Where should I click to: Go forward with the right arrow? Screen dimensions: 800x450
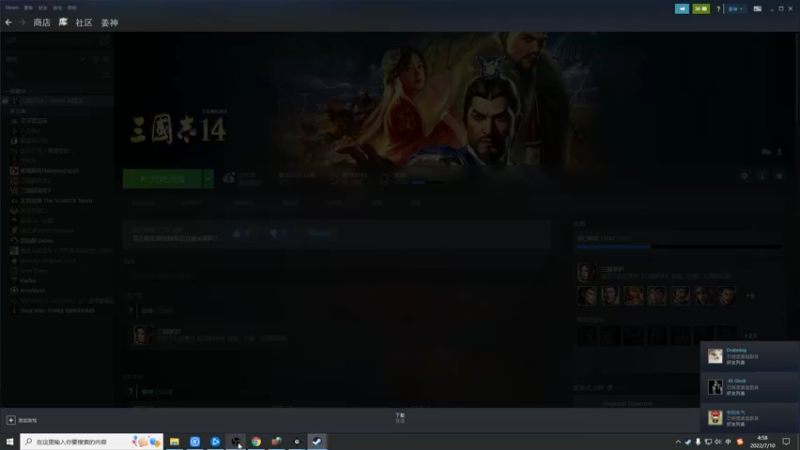tap(22, 22)
